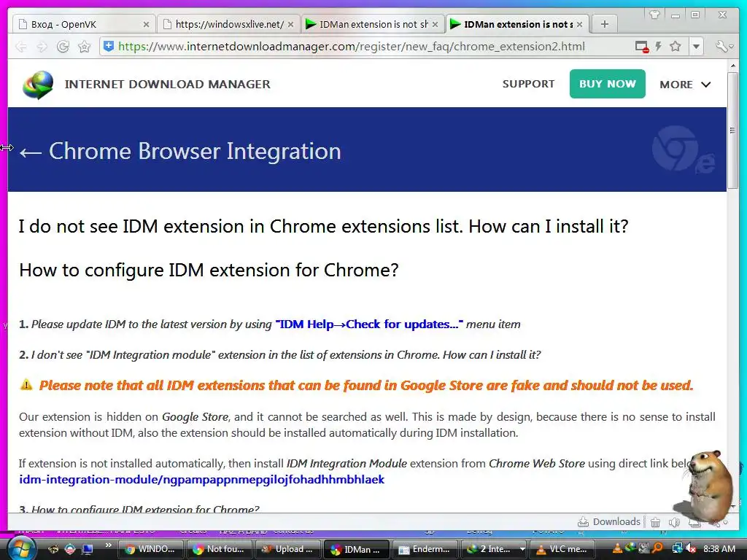Go forward using the browser forward arrow

pyautogui.click(x=42, y=47)
